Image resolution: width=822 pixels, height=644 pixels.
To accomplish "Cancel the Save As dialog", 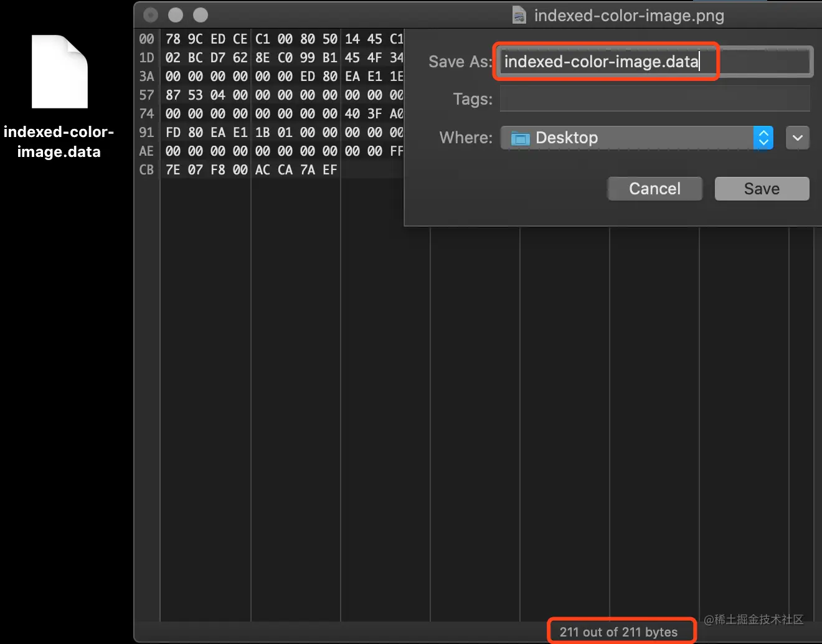I will point(654,188).
